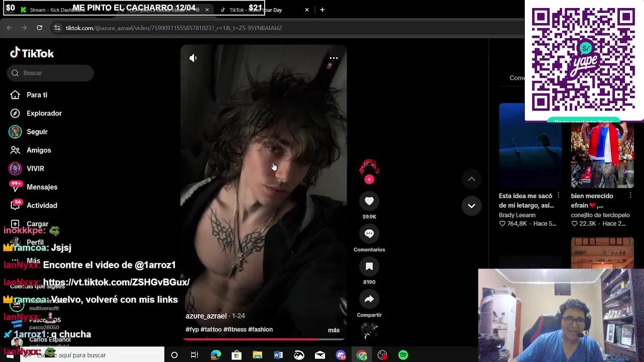Go to the previous video arrow

(471, 179)
